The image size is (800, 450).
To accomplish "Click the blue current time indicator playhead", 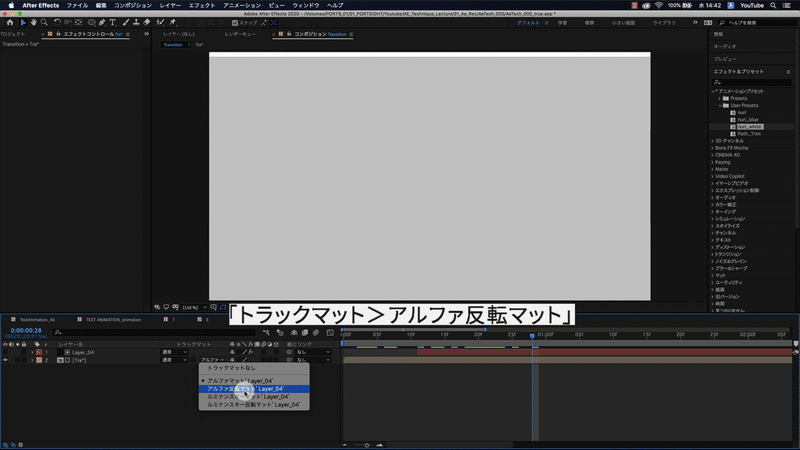I will (x=532, y=336).
